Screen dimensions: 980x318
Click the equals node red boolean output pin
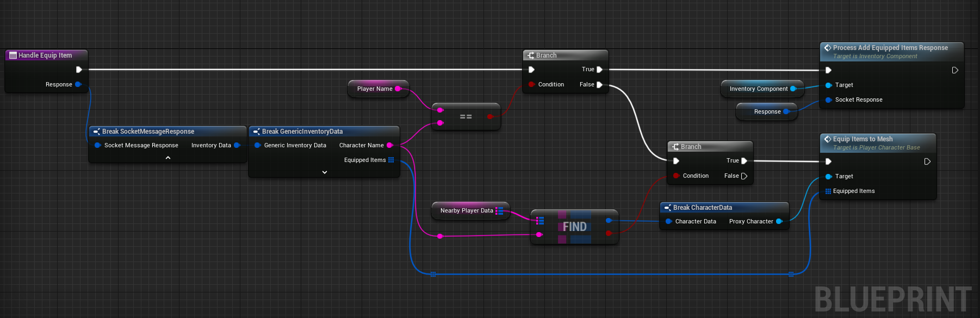[x=490, y=116]
